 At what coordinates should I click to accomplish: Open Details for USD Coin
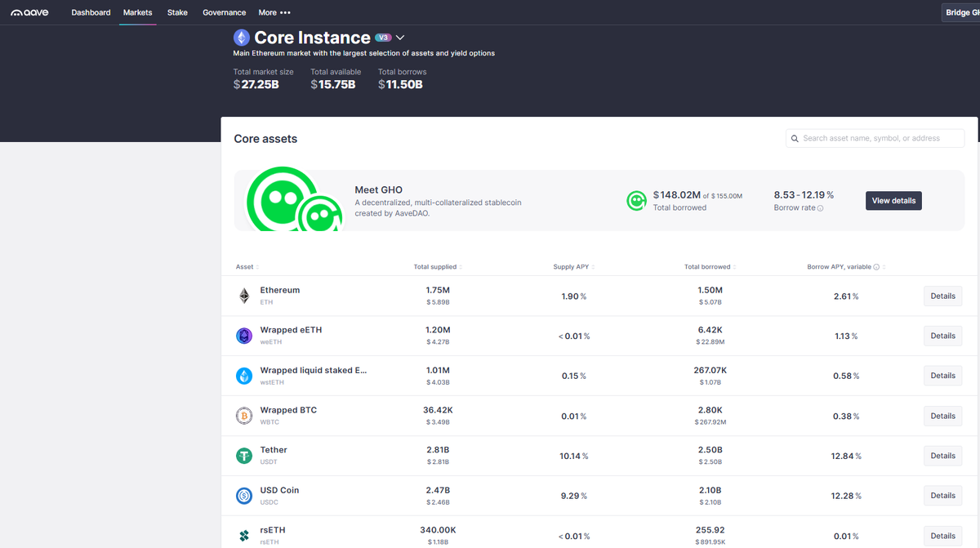[942, 496]
